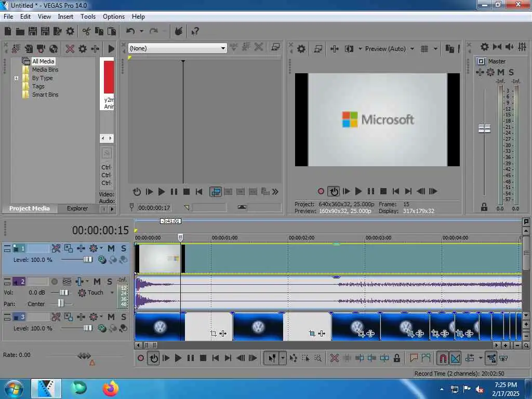This screenshot has height=399, width=532.
Task: Open Video Preview settings gear
Action: pyautogui.click(x=301, y=49)
